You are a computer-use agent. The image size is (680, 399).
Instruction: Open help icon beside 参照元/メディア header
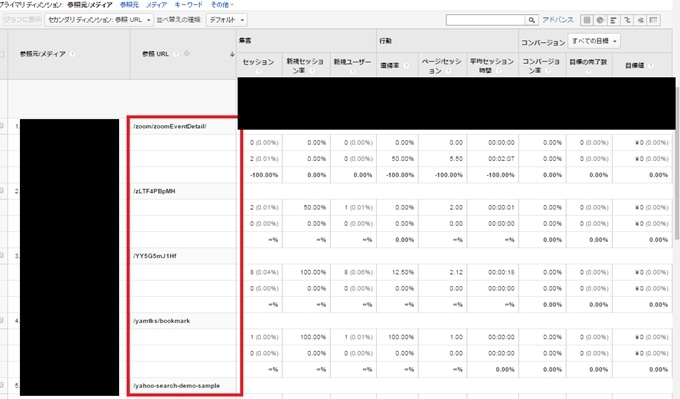(72, 54)
